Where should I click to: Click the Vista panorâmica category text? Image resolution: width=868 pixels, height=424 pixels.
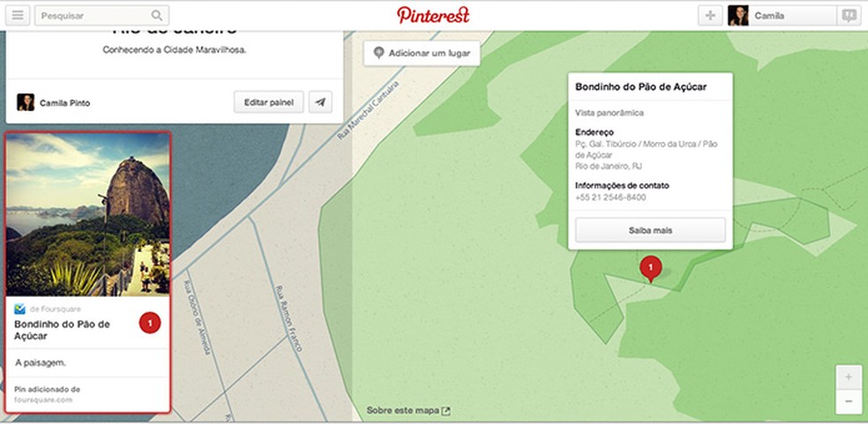click(x=609, y=113)
